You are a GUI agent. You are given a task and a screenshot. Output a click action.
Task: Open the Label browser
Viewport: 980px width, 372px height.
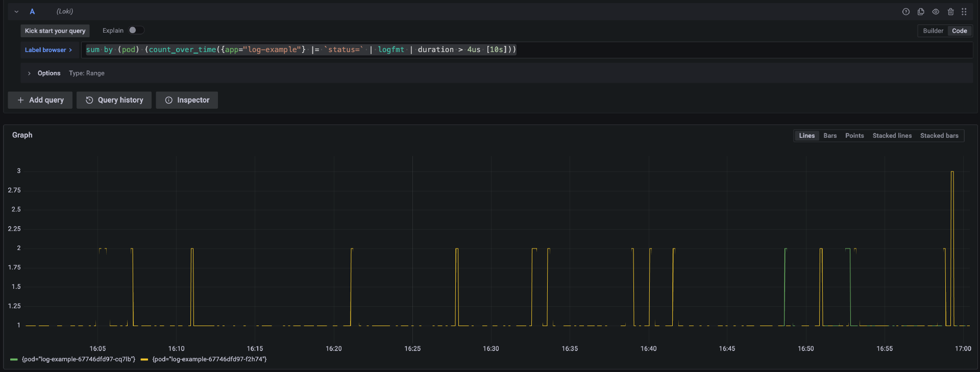(48, 50)
